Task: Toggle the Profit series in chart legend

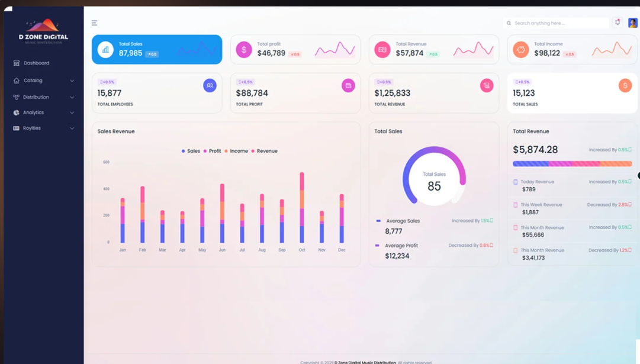Action: (x=213, y=151)
